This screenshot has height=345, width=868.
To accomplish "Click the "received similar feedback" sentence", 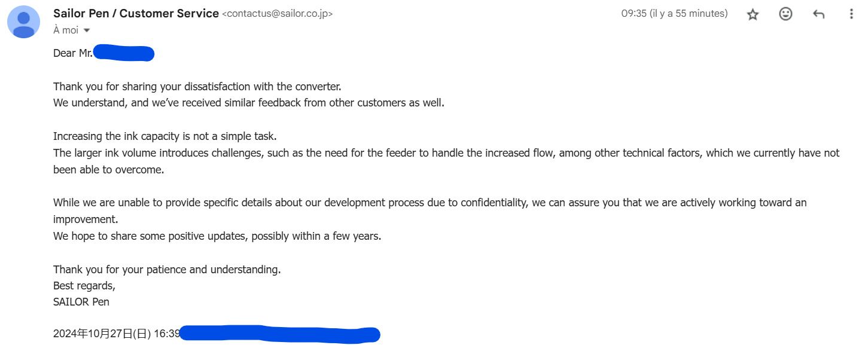I will (x=249, y=103).
